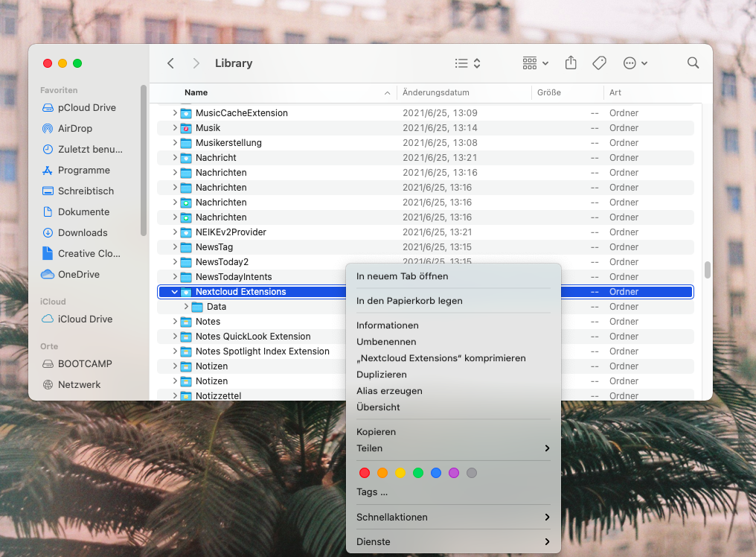Select the Musik folder icon
This screenshot has height=557, width=756.
coord(185,128)
